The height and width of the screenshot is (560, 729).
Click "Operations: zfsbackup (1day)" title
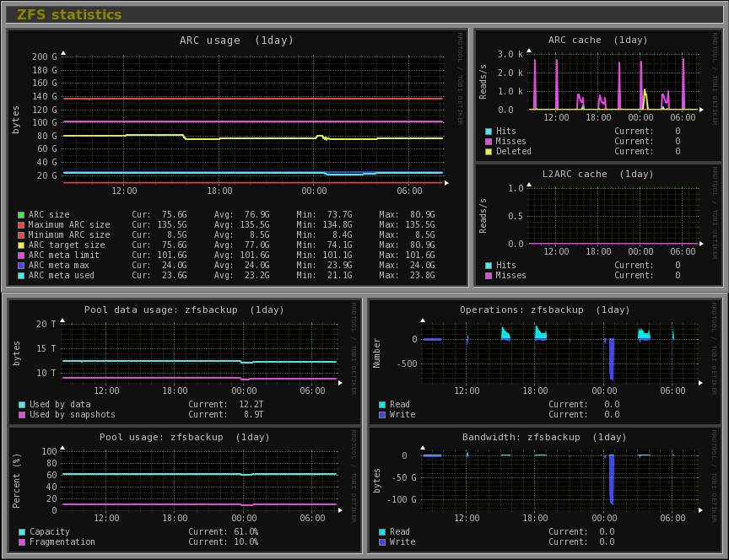point(545,310)
